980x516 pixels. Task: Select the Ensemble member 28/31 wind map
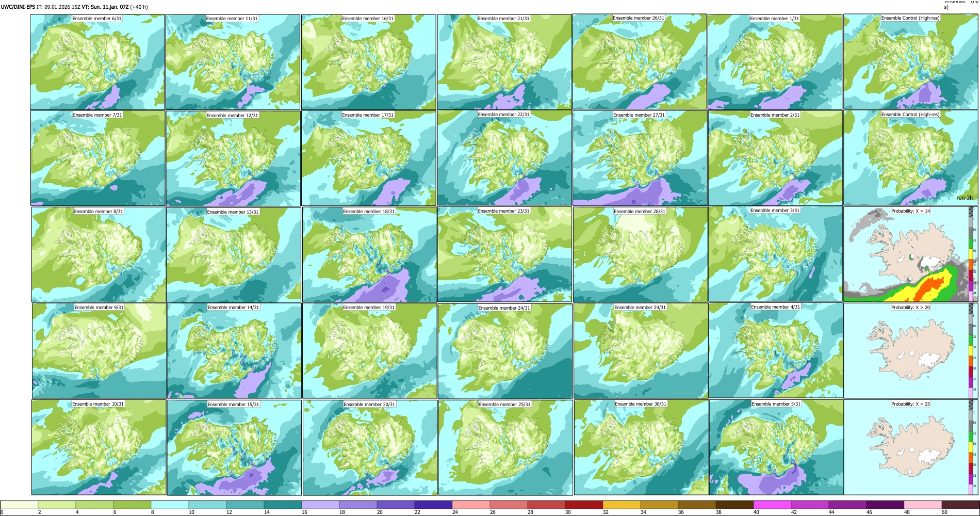(x=641, y=254)
